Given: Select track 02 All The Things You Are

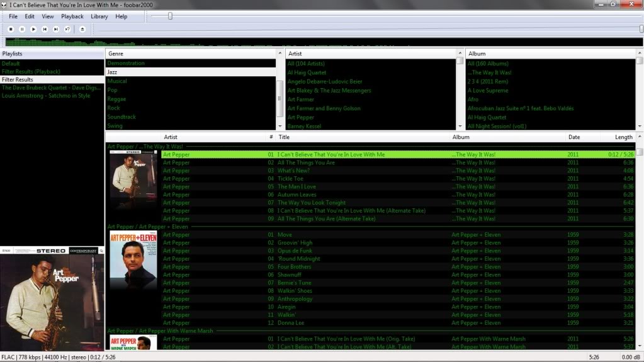Looking at the screenshot, I should [398, 162].
